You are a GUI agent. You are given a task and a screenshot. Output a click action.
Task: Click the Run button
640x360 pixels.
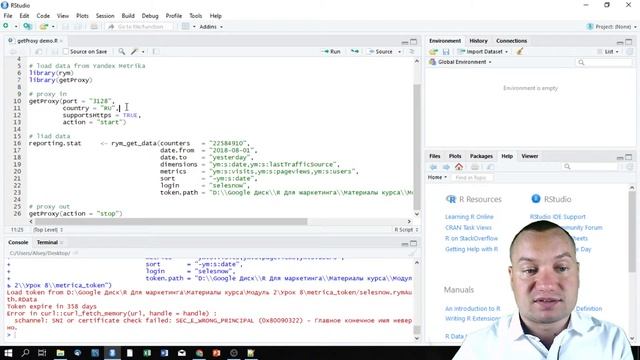point(331,51)
